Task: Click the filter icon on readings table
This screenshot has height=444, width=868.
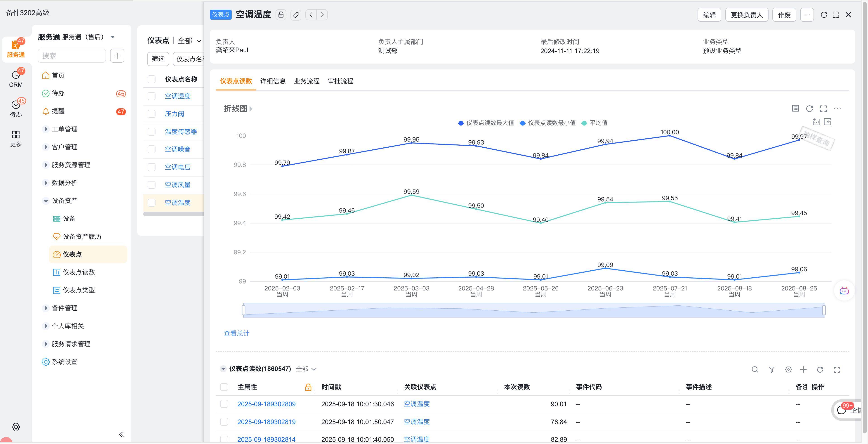Action: [x=771, y=370]
